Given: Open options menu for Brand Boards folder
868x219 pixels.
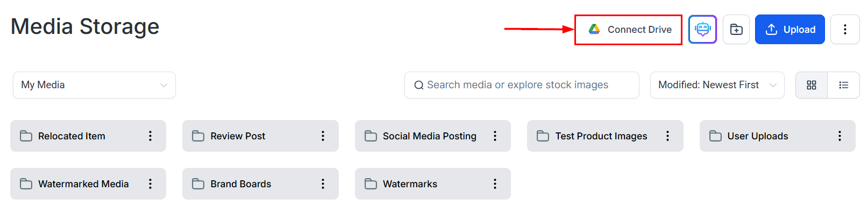Looking at the screenshot, I should [323, 184].
